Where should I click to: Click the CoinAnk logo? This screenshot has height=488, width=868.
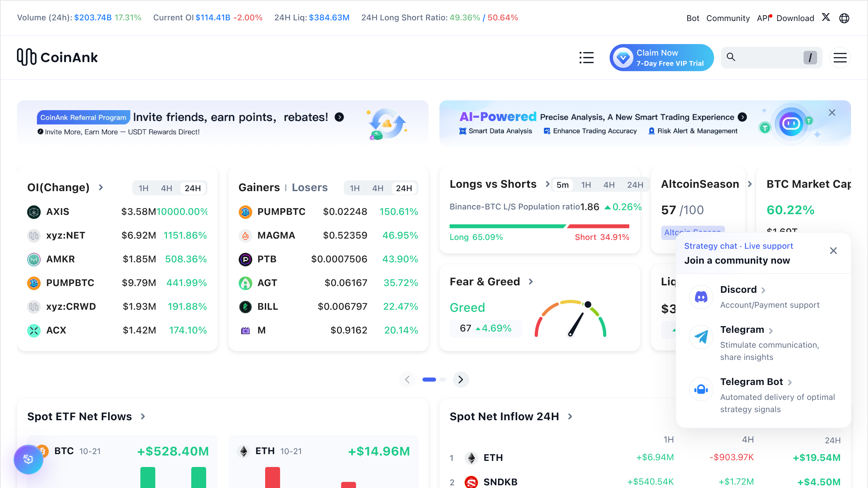[x=57, y=57]
